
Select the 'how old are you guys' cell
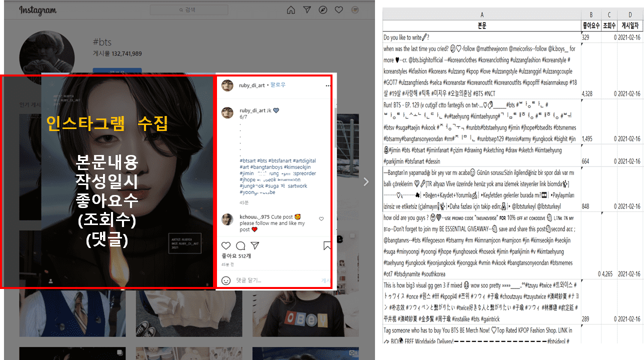(x=482, y=245)
